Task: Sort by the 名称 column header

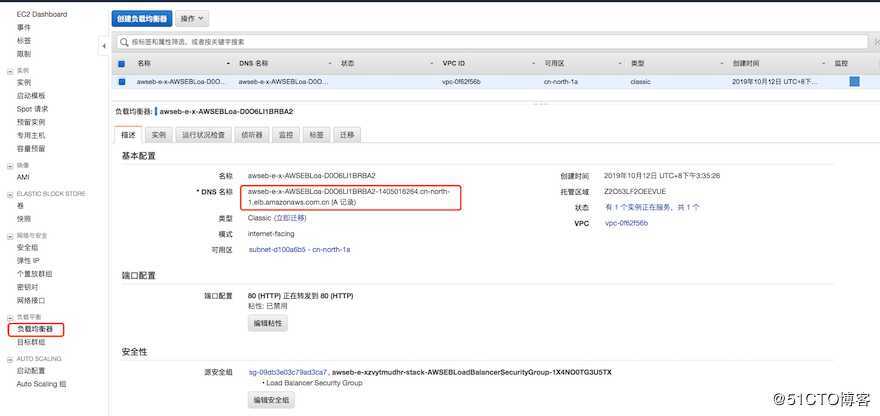Action: pos(144,63)
